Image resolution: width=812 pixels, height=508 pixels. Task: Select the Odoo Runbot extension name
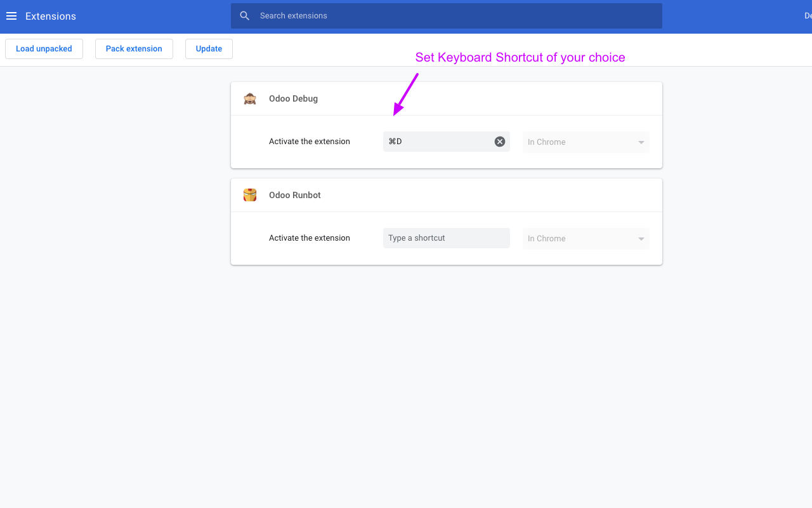[295, 195]
